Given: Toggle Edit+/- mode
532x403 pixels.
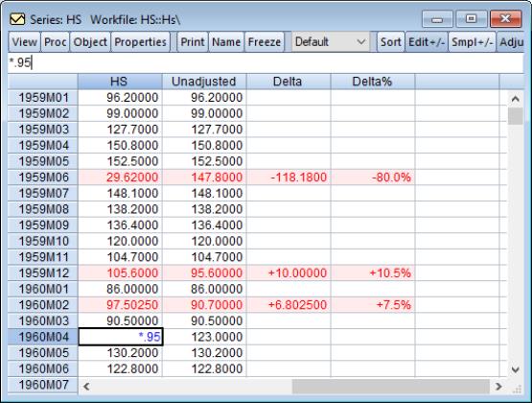Looking at the screenshot, I should 427,42.
